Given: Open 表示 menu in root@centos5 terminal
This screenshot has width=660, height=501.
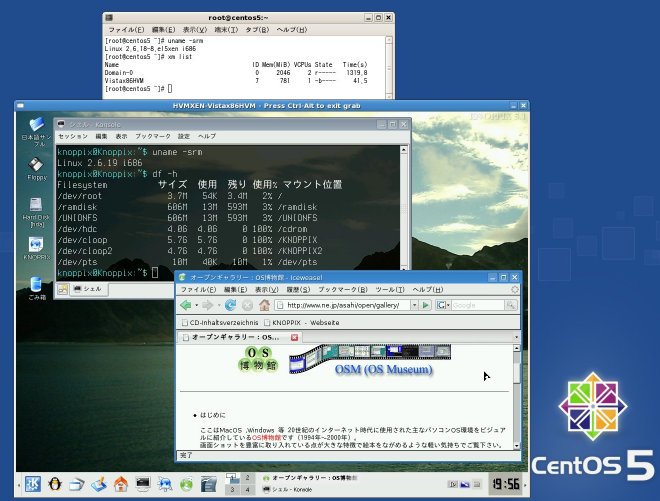Looking at the screenshot, I should tap(194, 29).
